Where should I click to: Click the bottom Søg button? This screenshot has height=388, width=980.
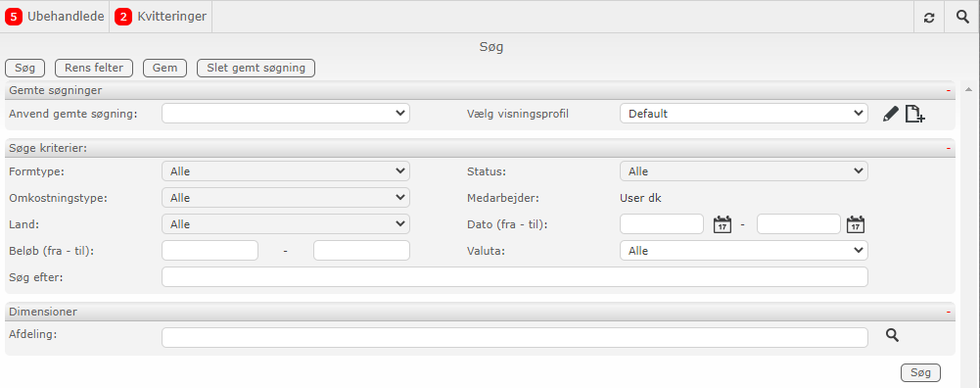click(920, 373)
